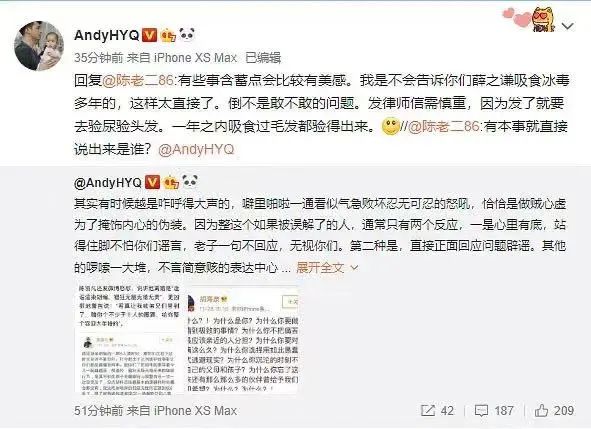The width and height of the screenshot is (591, 429).
Task: Open the second @陈老二86 mention after slashes
Action: [x=444, y=127]
